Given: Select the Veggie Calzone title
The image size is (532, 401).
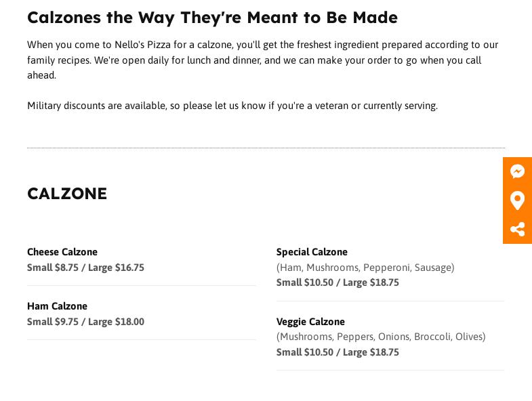Looking at the screenshot, I should [x=310, y=322].
